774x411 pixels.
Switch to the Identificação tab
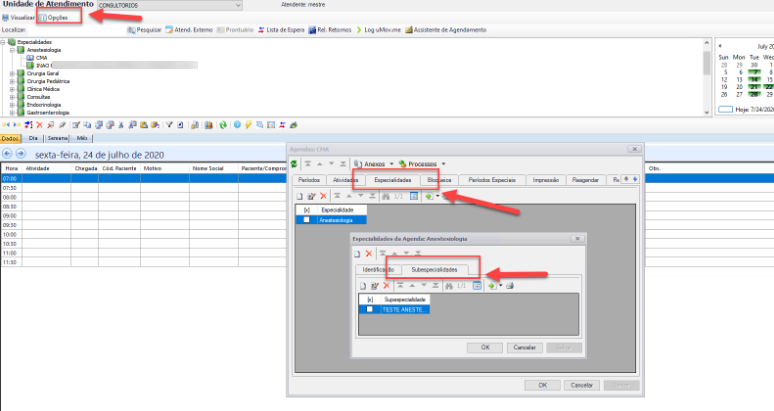(x=378, y=270)
